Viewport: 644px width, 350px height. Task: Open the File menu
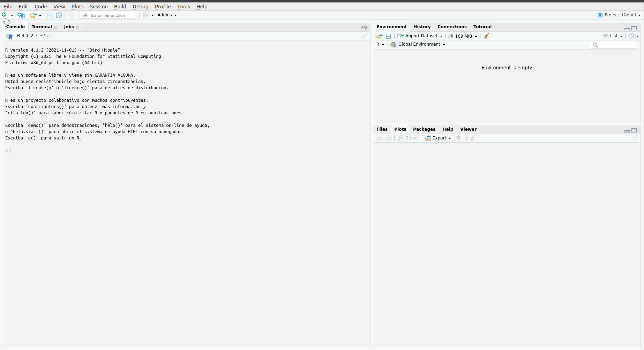coord(8,7)
